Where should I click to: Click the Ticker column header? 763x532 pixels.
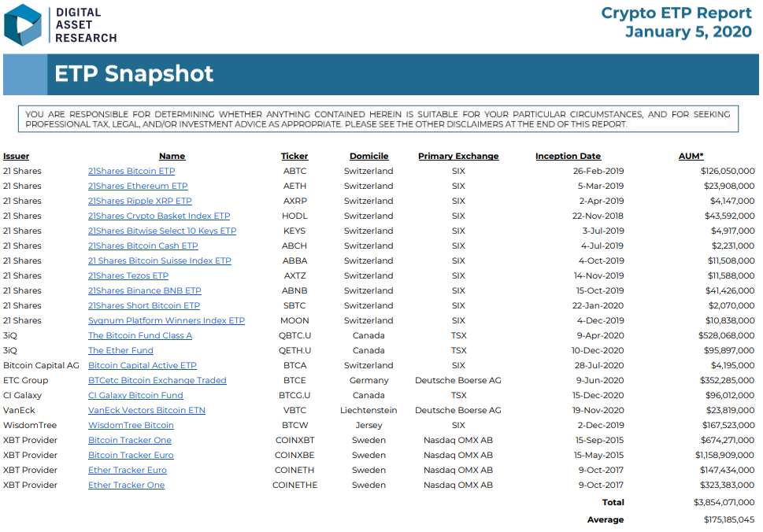294,156
